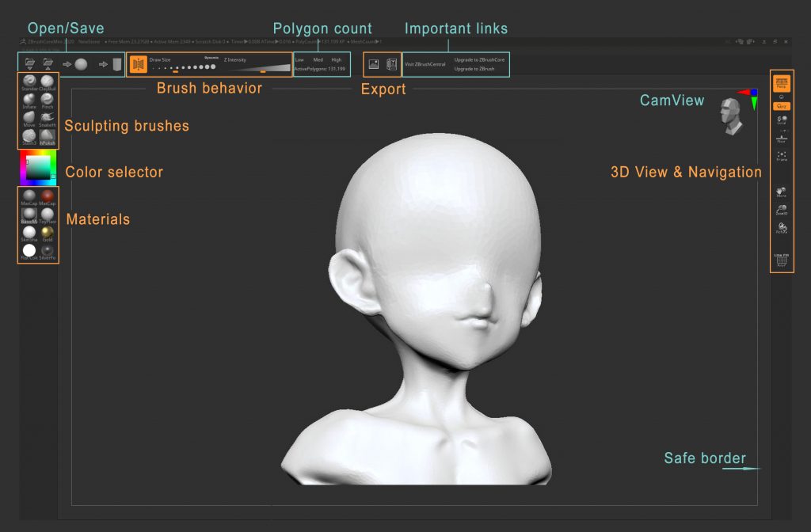
Task: Open project using the first folder icon
Action: (x=30, y=64)
